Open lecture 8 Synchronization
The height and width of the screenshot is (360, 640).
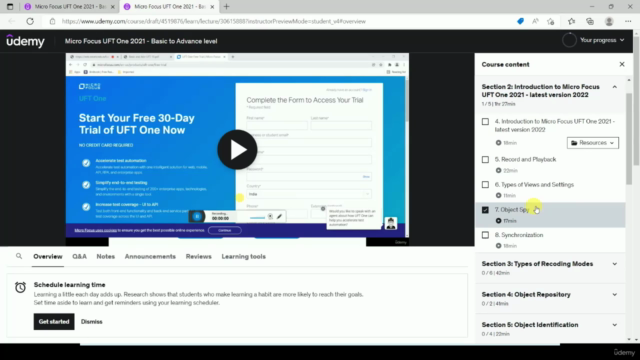[519, 235]
